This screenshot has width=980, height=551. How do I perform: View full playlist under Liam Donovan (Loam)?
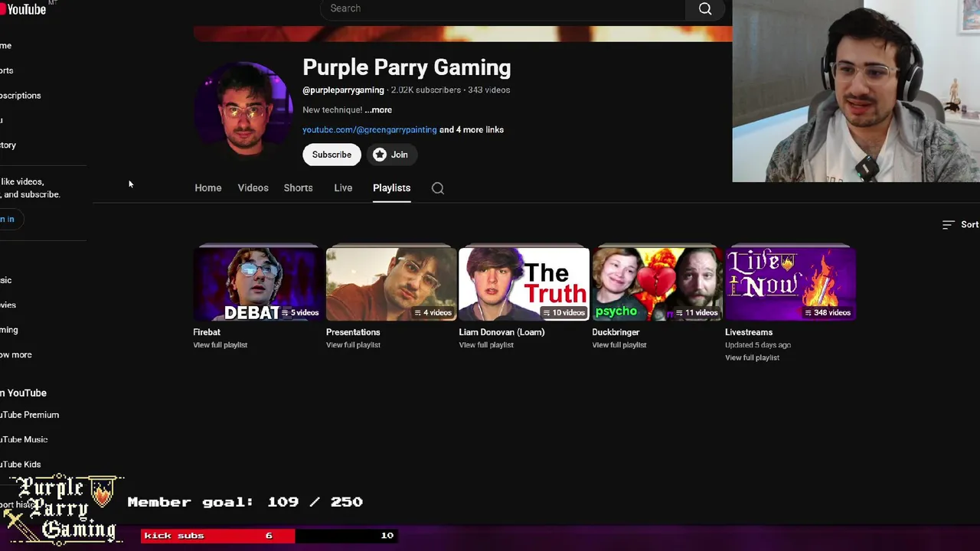coord(486,345)
